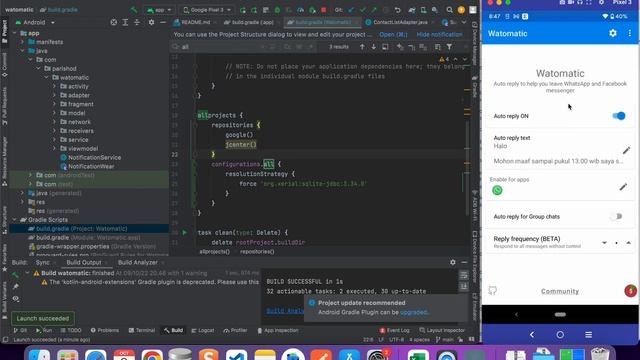640x360 pixels.
Task: Open Problems tool window
Action: click(105, 330)
